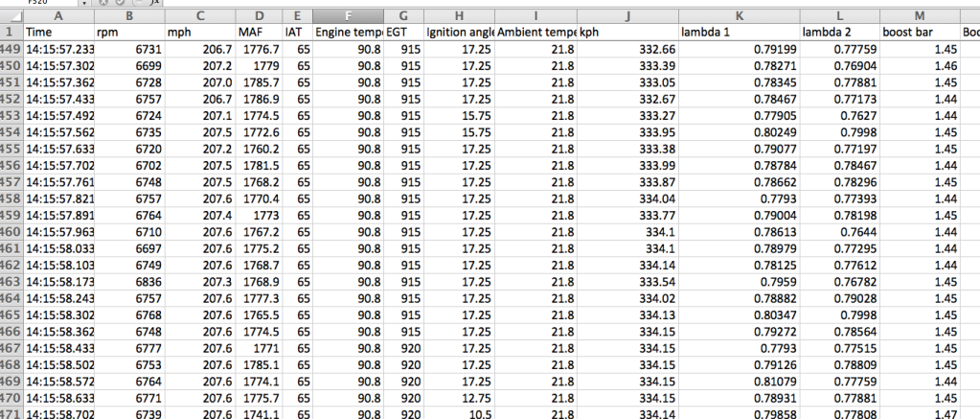This screenshot has height=419, width=980.
Task: Click the 'MAF' header cell
Action: point(260,32)
